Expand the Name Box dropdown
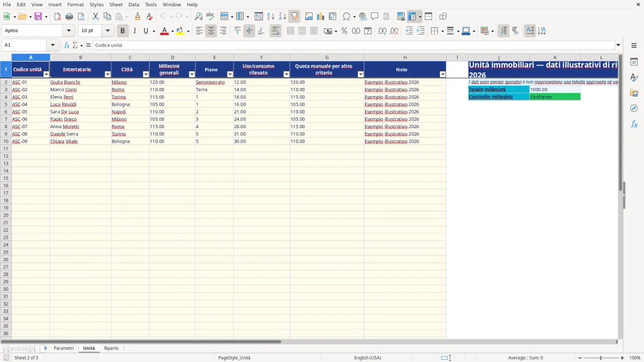 click(x=53, y=45)
